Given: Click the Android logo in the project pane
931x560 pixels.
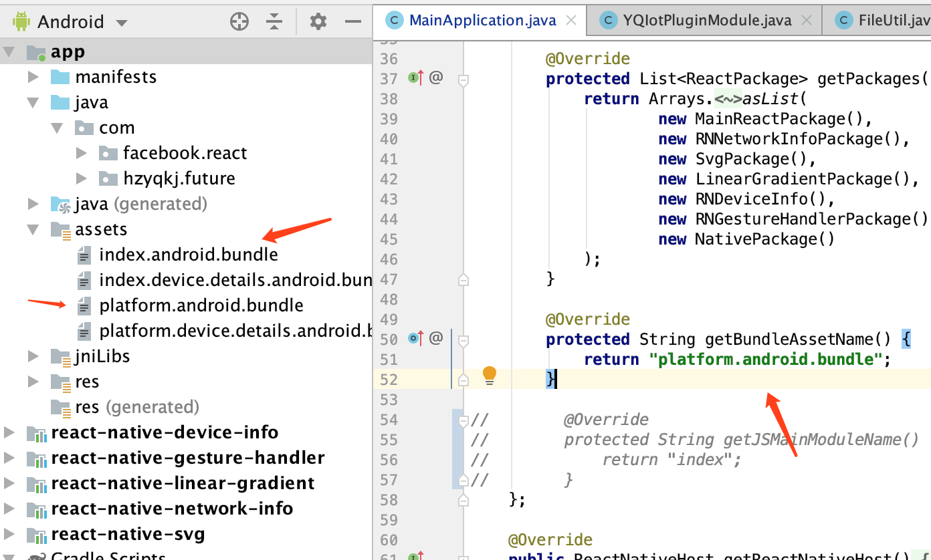Looking at the screenshot, I should pos(20,21).
